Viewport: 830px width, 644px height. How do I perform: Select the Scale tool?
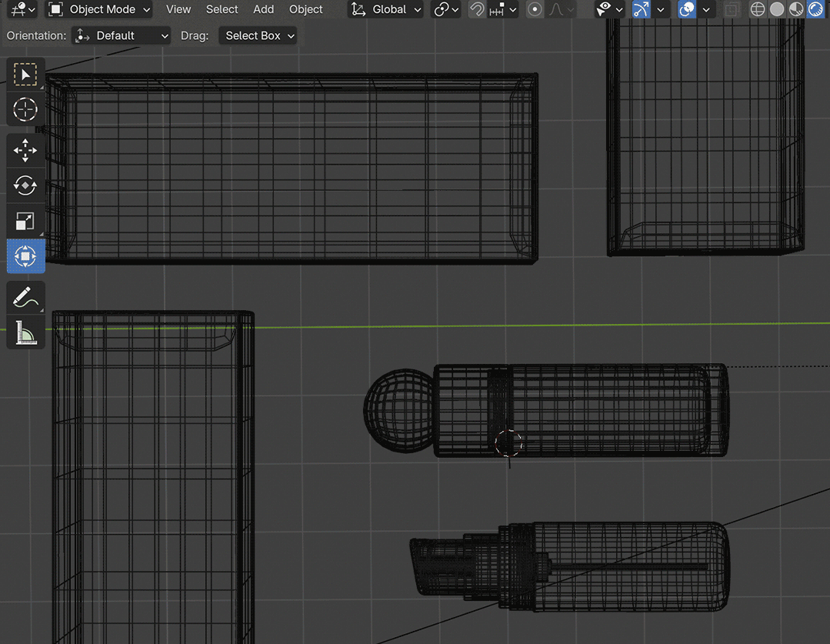pos(25,221)
